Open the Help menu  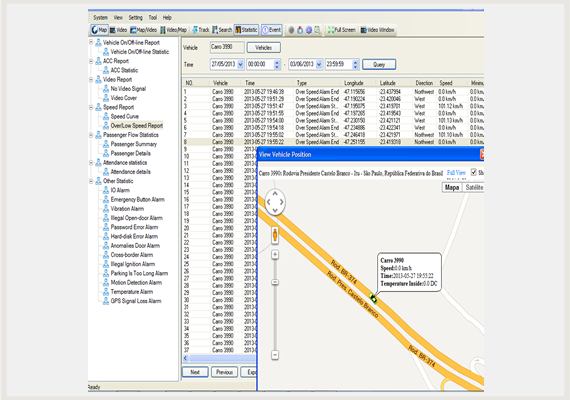[x=167, y=17]
